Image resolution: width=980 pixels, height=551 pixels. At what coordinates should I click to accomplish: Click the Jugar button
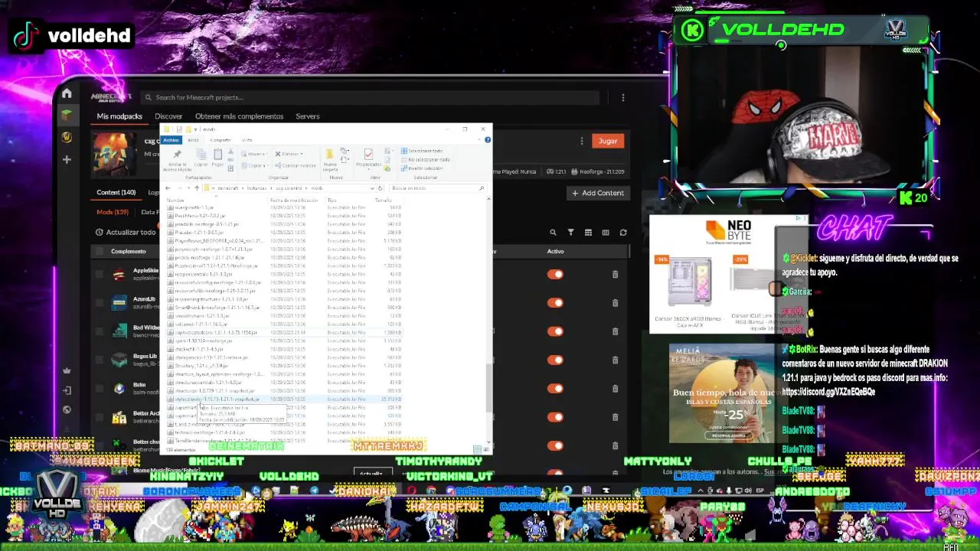click(608, 141)
